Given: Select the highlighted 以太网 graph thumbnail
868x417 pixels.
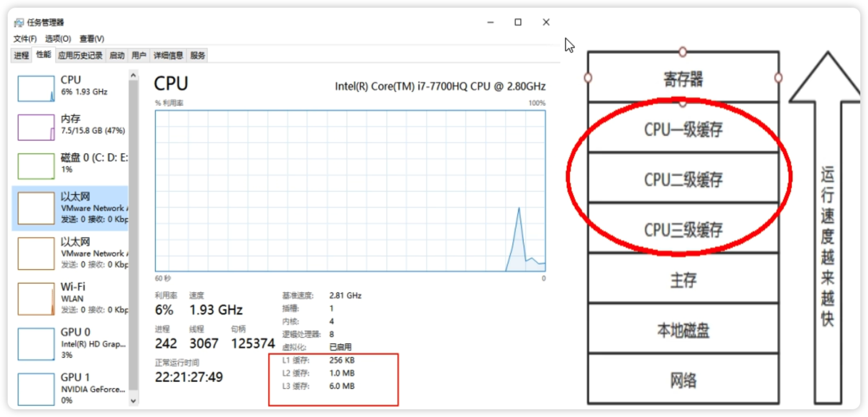Looking at the screenshot, I should pos(36,208).
